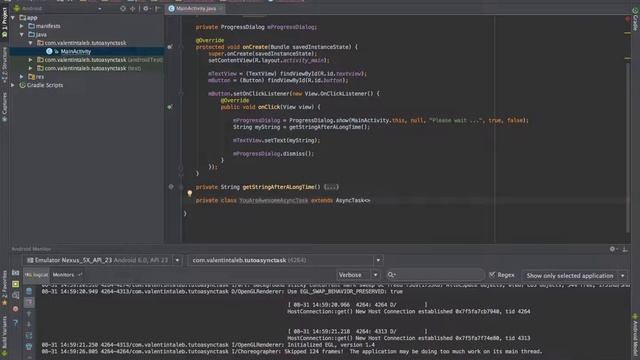Click the error stripe mark on editor right edge

pos(627,19)
